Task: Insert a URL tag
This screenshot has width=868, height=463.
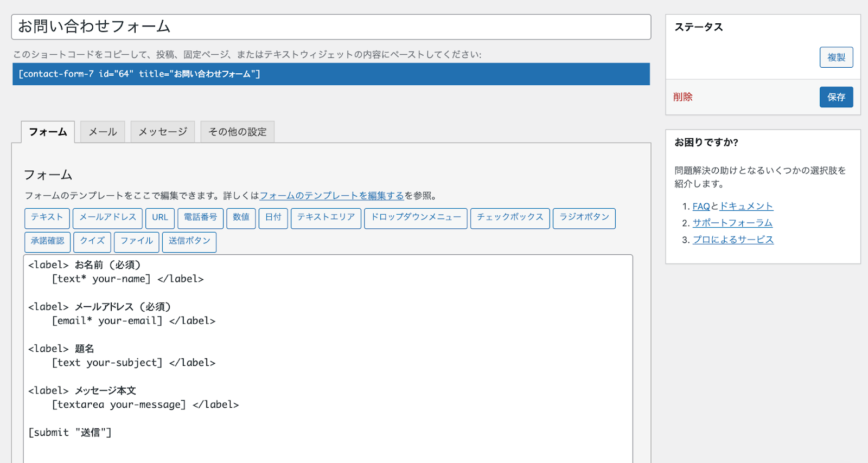Action: tap(160, 218)
